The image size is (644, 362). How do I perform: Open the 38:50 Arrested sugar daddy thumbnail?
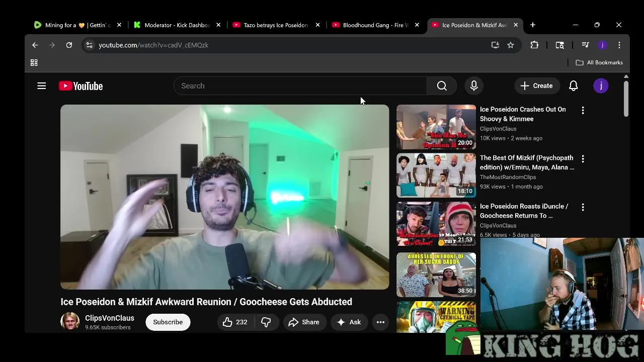(x=436, y=275)
